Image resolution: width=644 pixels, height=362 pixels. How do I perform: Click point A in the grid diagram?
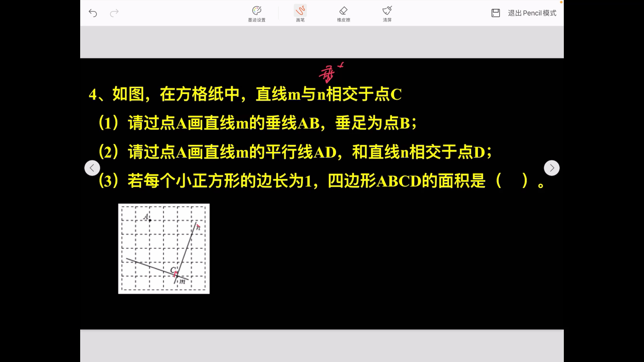150,220
